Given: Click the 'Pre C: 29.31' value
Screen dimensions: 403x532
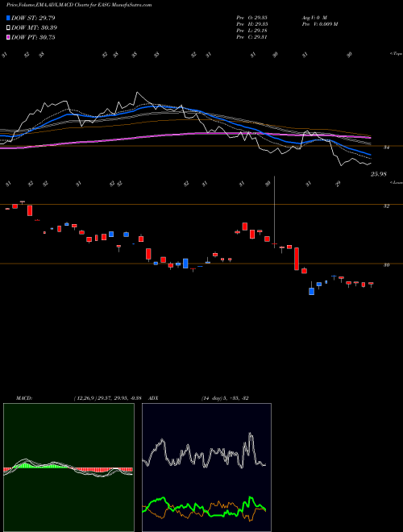Looking at the screenshot, I should click(x=252, y=37).
